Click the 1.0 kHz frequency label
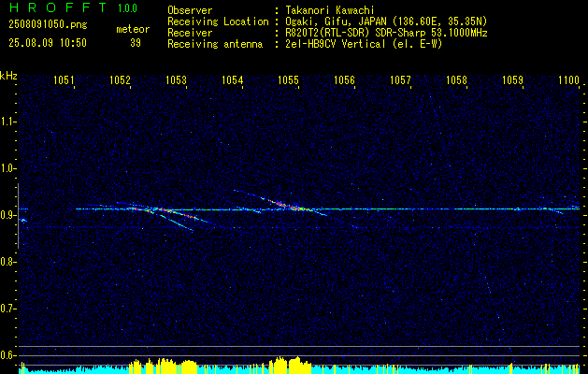This screenshot has height=374, width=588. point(7,168)
